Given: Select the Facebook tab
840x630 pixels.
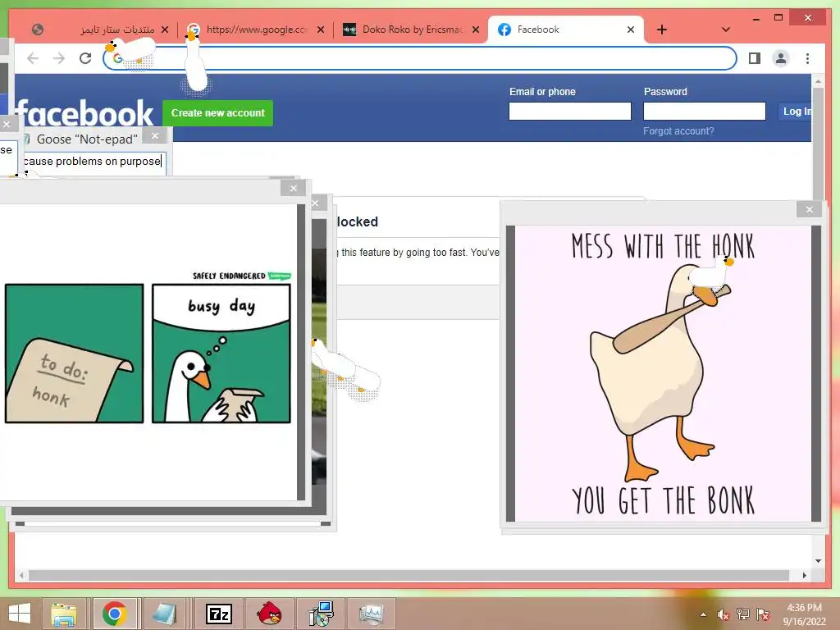Looking at the screenshot, I should 557,30.
